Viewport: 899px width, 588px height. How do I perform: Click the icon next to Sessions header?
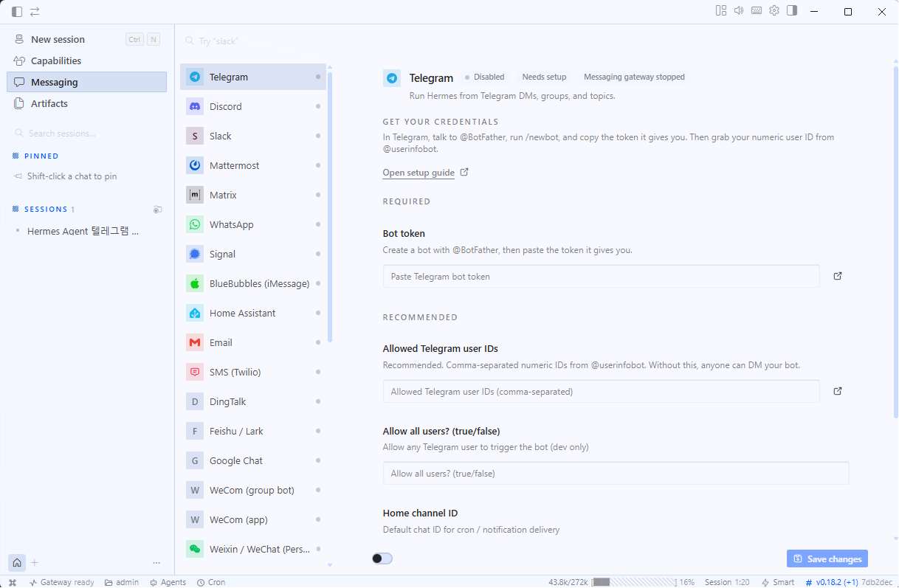click(x=157, y=210)
